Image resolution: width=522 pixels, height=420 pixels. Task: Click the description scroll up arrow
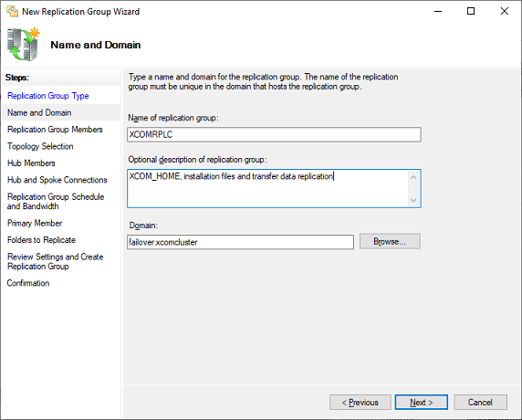pyautogui.click(x=413, y=177)
